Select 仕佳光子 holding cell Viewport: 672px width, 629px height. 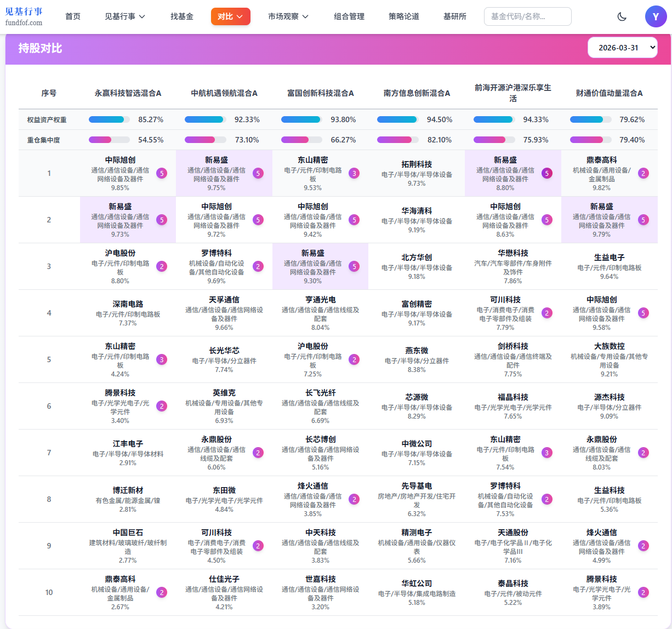[224, 592]
